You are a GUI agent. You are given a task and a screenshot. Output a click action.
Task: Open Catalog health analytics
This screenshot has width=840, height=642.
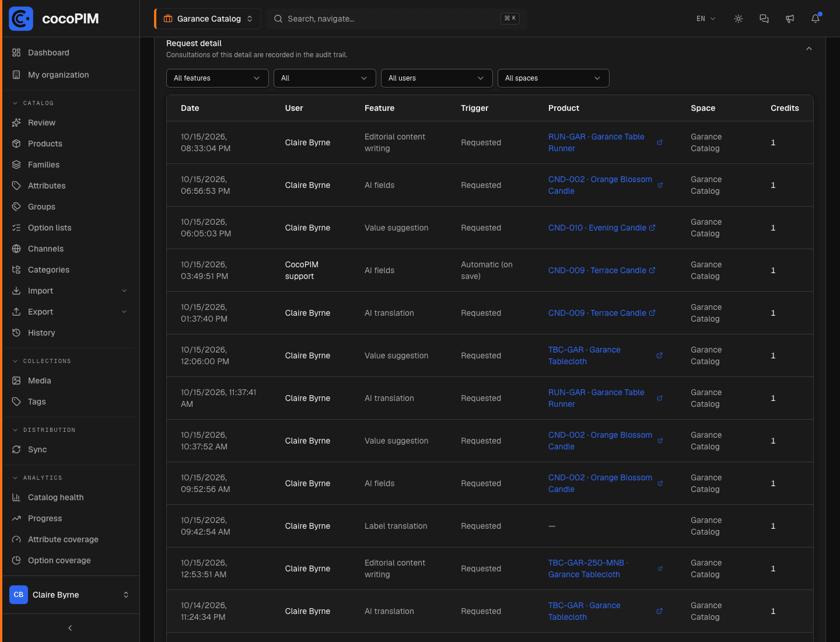pyautogui.click(x=70, y=497)
